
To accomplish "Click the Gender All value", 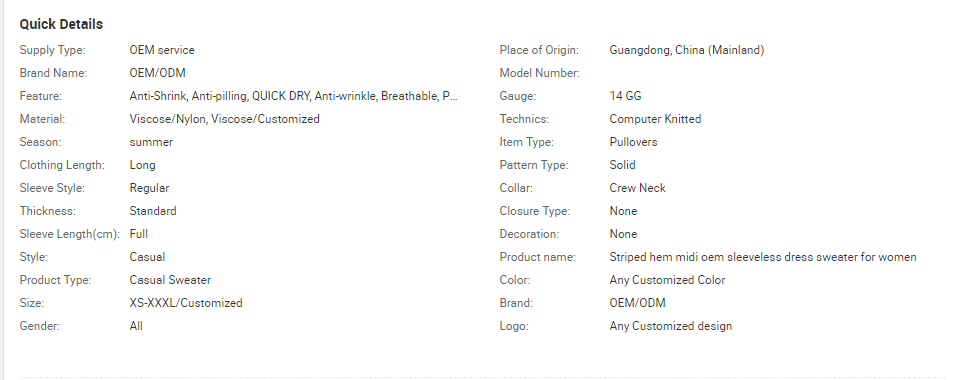I will [136, 326].
